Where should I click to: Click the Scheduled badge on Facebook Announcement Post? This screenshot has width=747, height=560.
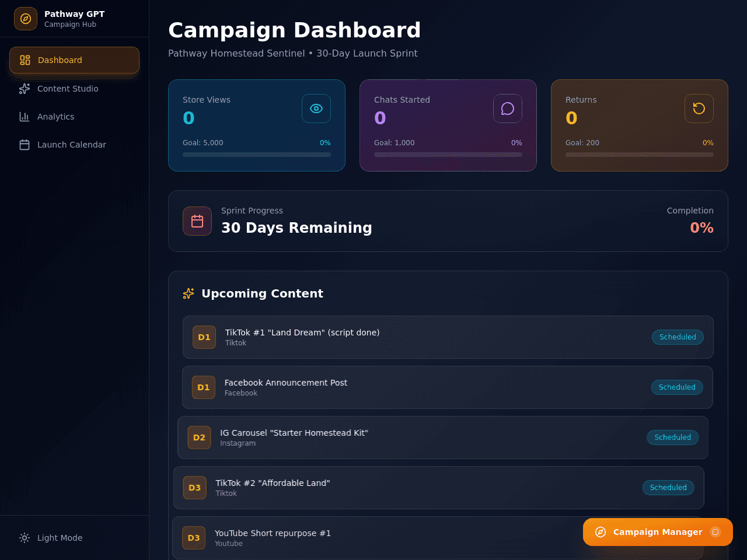[677, 387]
